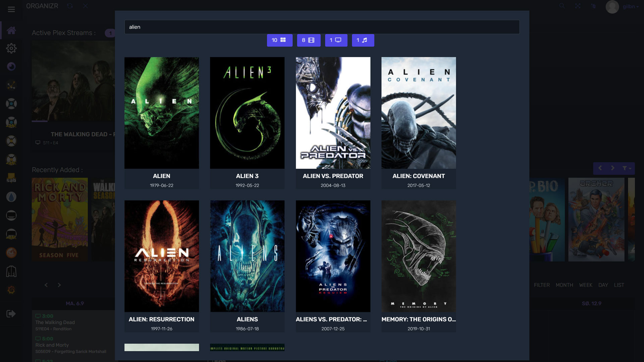
Task: Click the recently added next chevron
Action: 612,168
